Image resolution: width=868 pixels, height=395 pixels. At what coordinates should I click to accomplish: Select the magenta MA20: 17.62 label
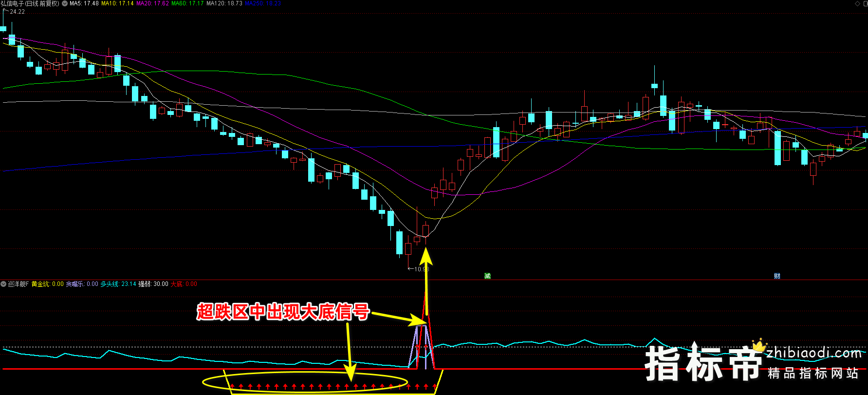152,3
